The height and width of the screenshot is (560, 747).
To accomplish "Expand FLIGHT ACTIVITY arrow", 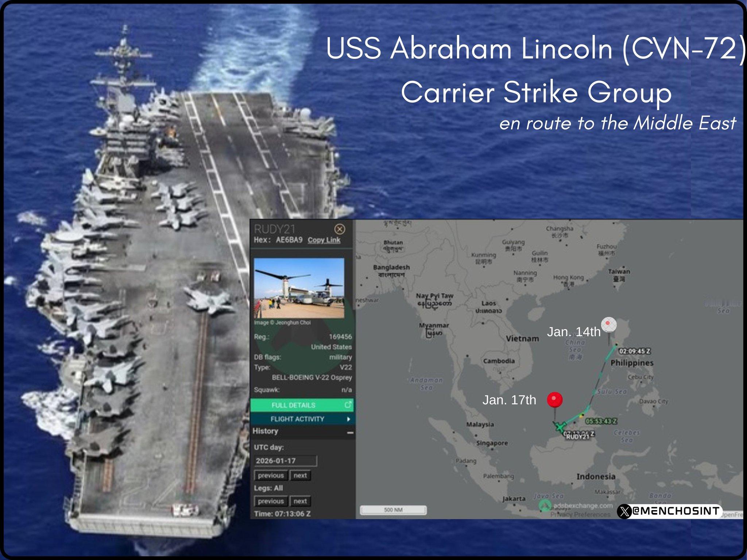I will click(348, 419).
